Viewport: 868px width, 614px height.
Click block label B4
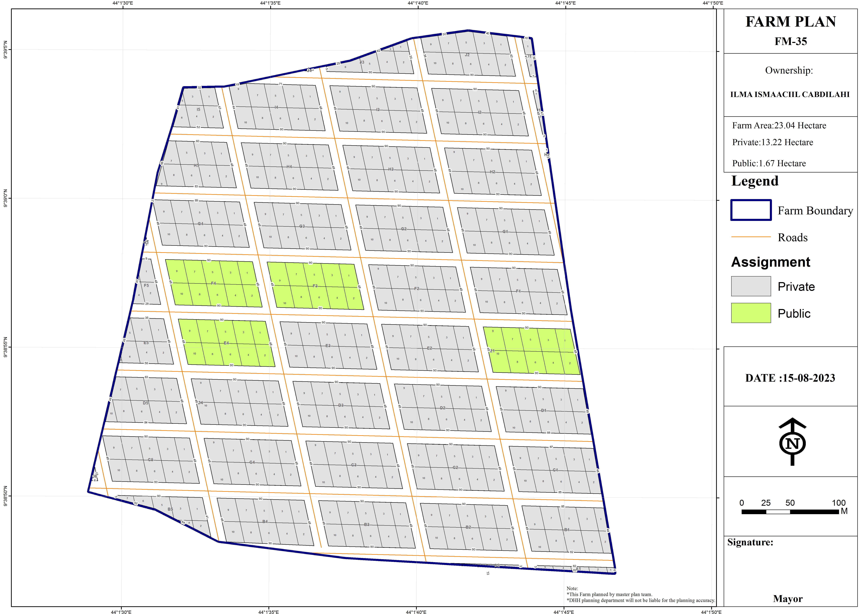[265, 522]
